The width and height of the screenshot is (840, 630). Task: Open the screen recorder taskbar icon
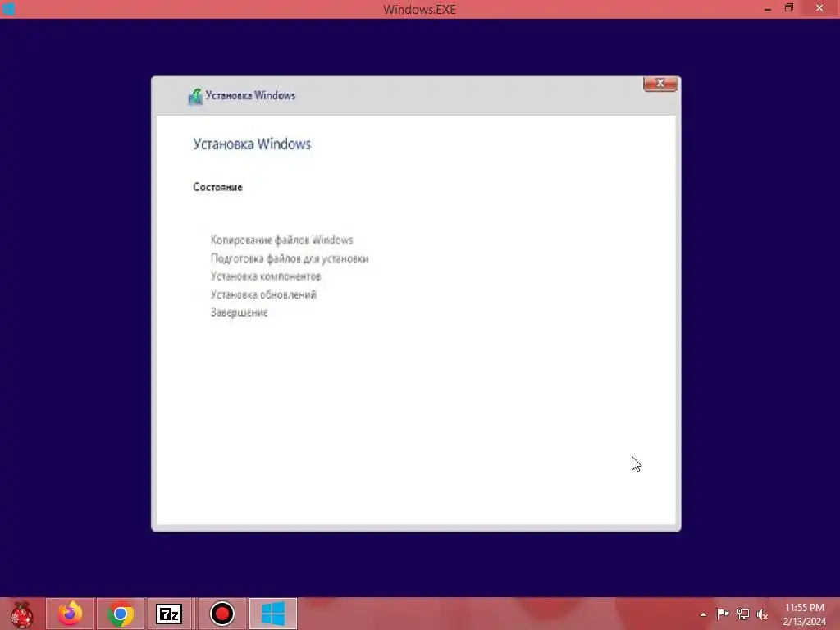click(221, 614)
